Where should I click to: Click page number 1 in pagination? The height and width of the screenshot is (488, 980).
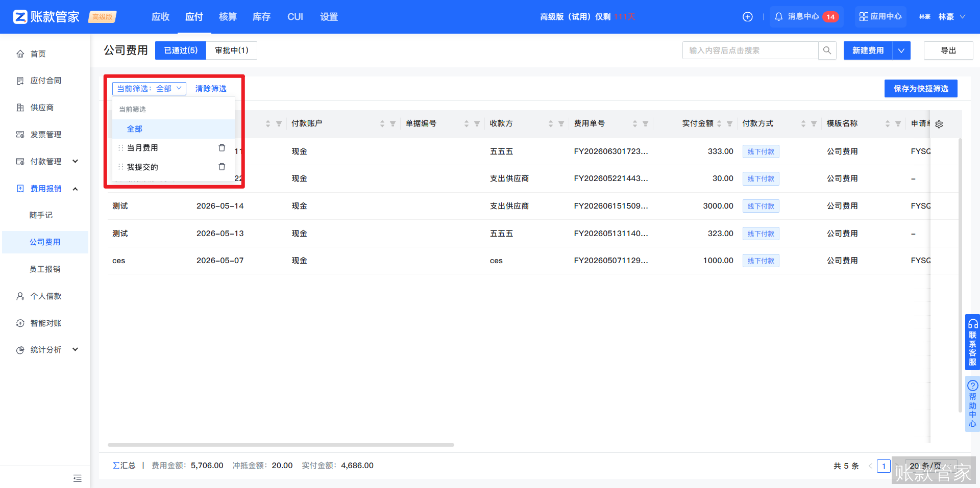coord(884,466)
